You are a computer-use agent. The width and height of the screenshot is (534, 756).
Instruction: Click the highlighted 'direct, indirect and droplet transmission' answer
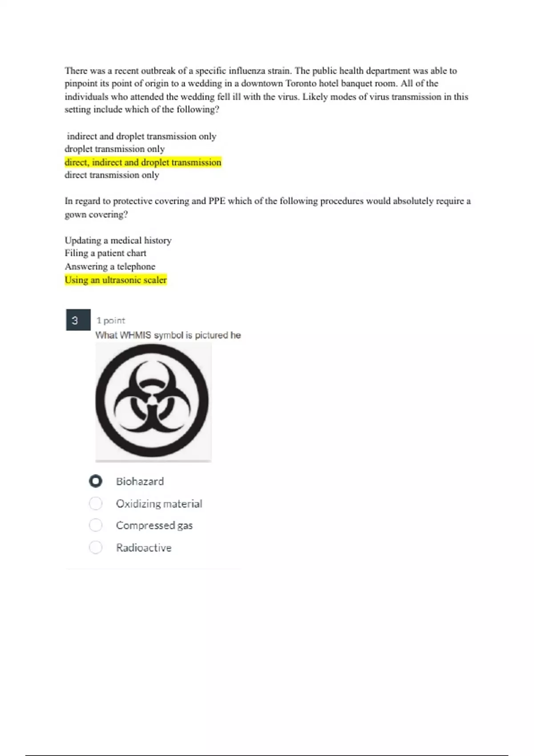pos(143,162)
